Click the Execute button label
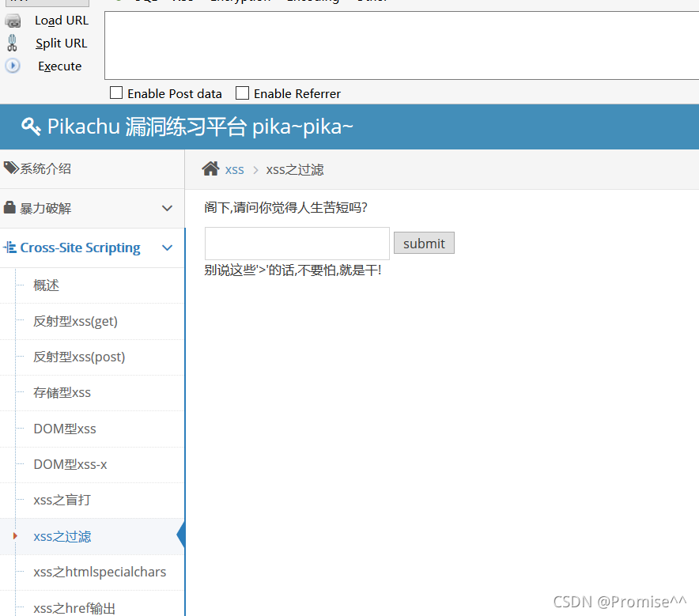The height and width of the screenshot is (616, 699). pyautogui.click(x=60, y=66)
